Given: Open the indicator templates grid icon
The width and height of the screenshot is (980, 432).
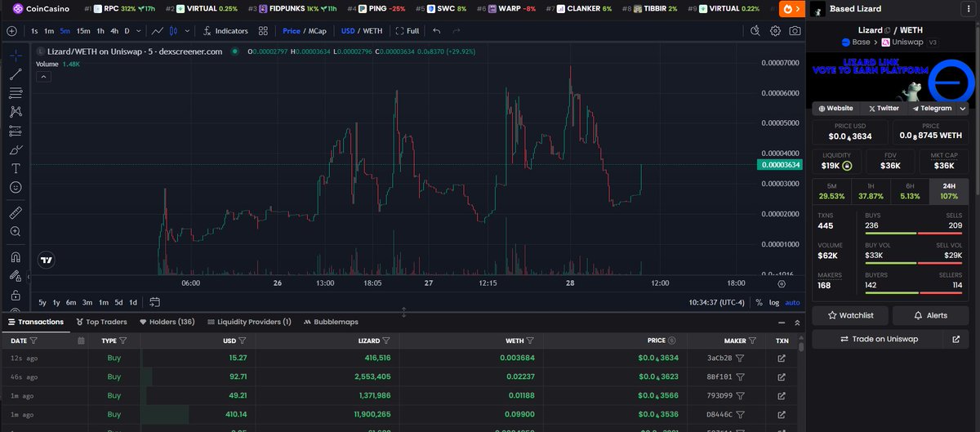Looking at the screenshot, I should [x=263, y=31].
